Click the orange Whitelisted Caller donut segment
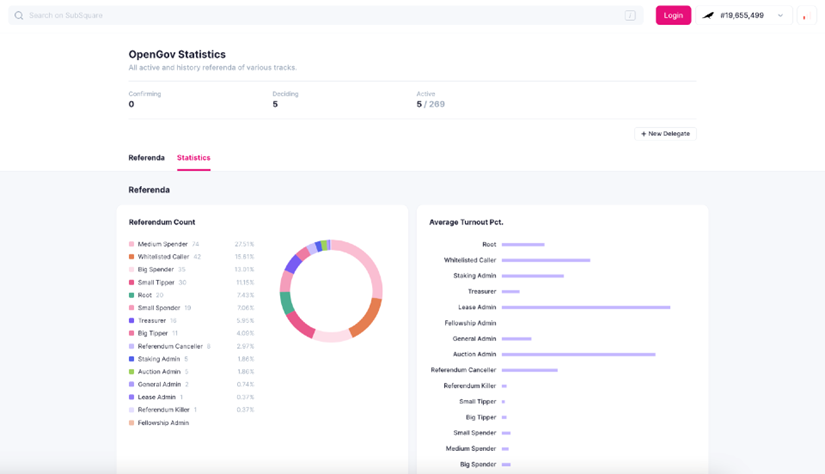 click(x=365, y=317)
